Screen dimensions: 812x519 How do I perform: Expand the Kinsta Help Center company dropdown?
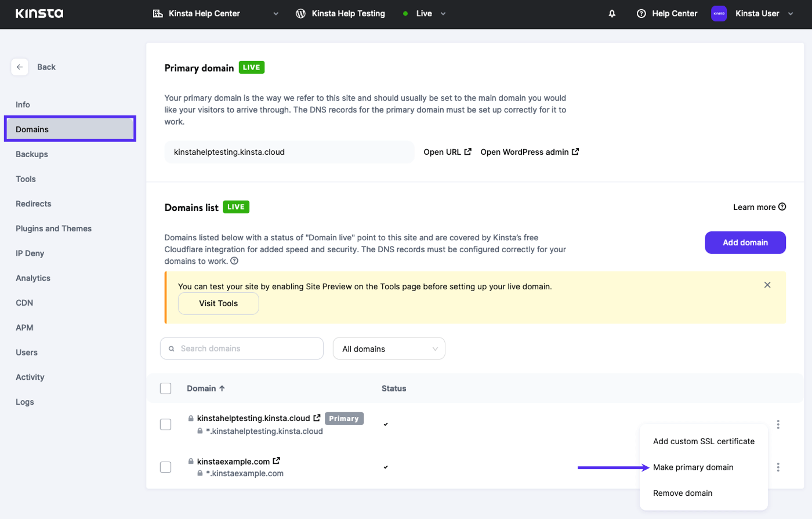276,14
